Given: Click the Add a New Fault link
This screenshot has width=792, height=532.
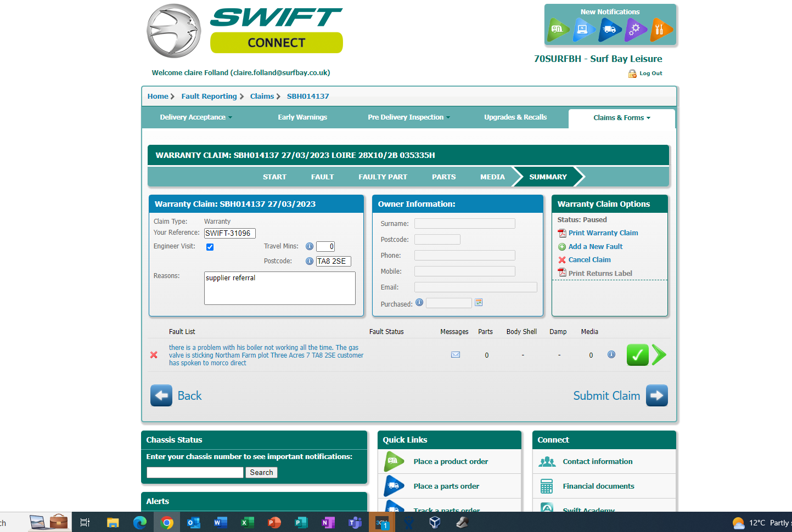Looking at the screenshot, I should pyautogui.click(x=596, y=247).
